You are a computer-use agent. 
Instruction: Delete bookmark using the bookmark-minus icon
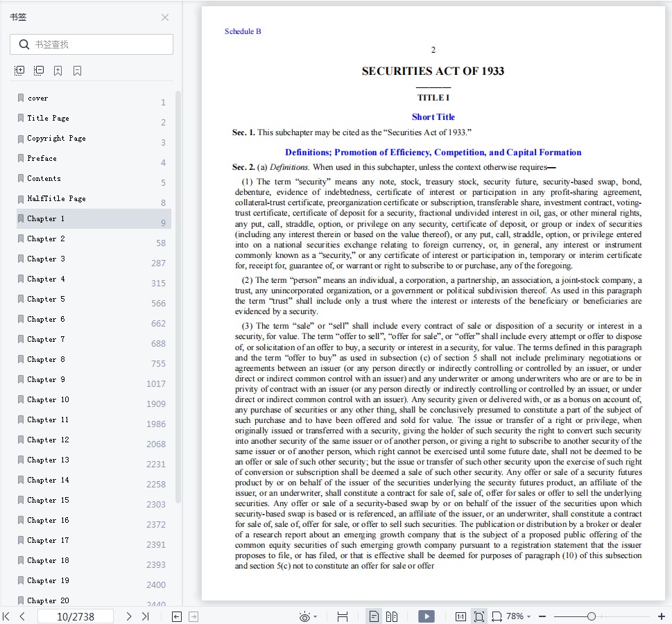(77, 71)
